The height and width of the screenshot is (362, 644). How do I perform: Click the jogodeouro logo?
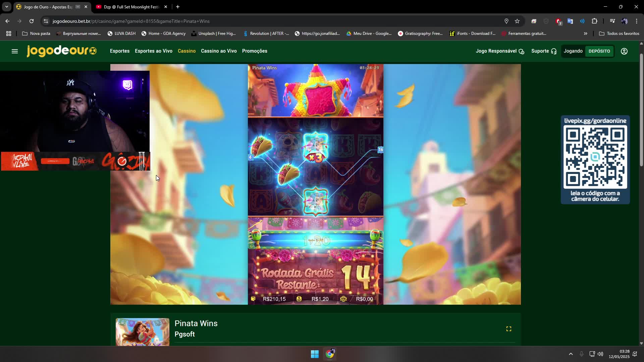pyautogui.click(x=62, y=51)
